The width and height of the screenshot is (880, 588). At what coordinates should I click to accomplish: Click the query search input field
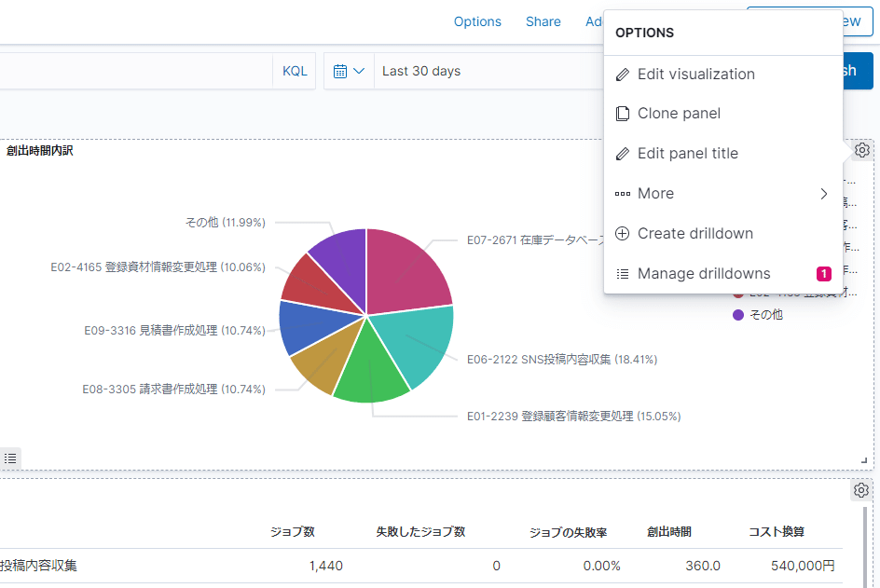point(136,71)
